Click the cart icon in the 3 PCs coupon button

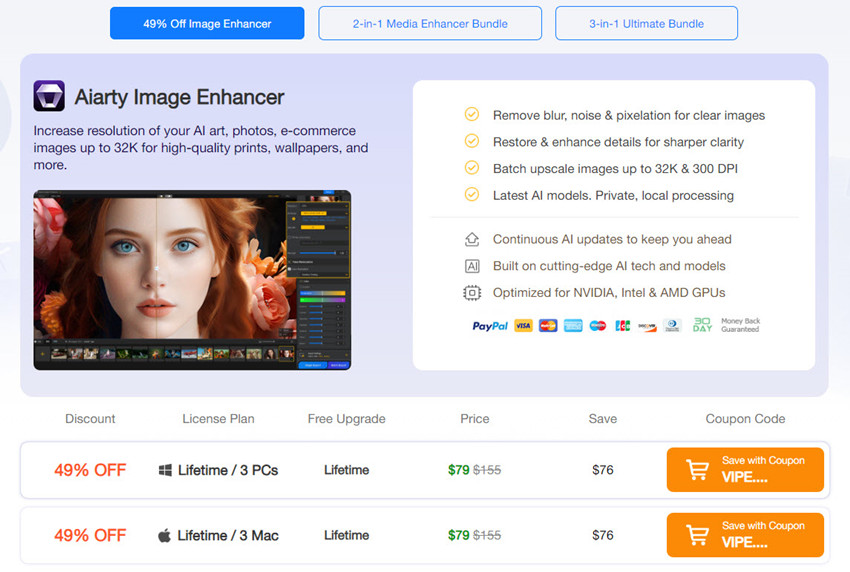pos(697,470)
